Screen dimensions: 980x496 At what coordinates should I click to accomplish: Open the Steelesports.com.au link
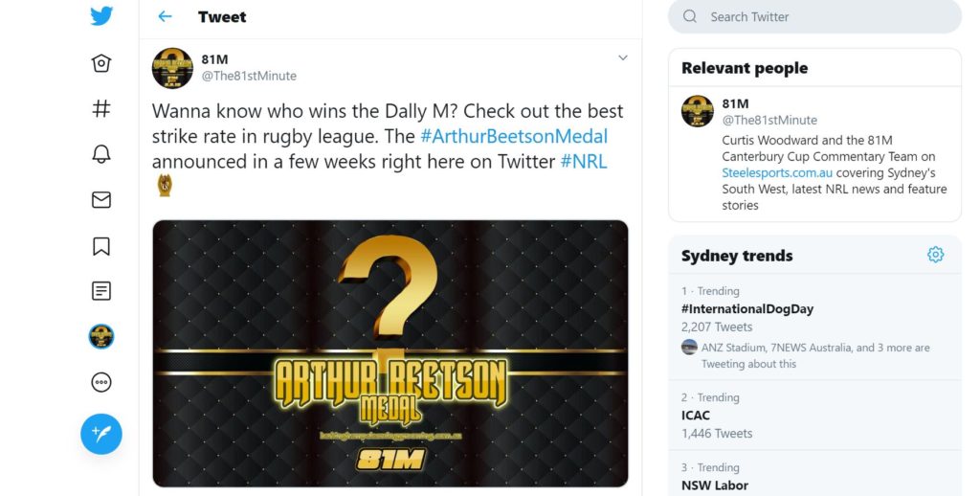click(x=777, y=172)
